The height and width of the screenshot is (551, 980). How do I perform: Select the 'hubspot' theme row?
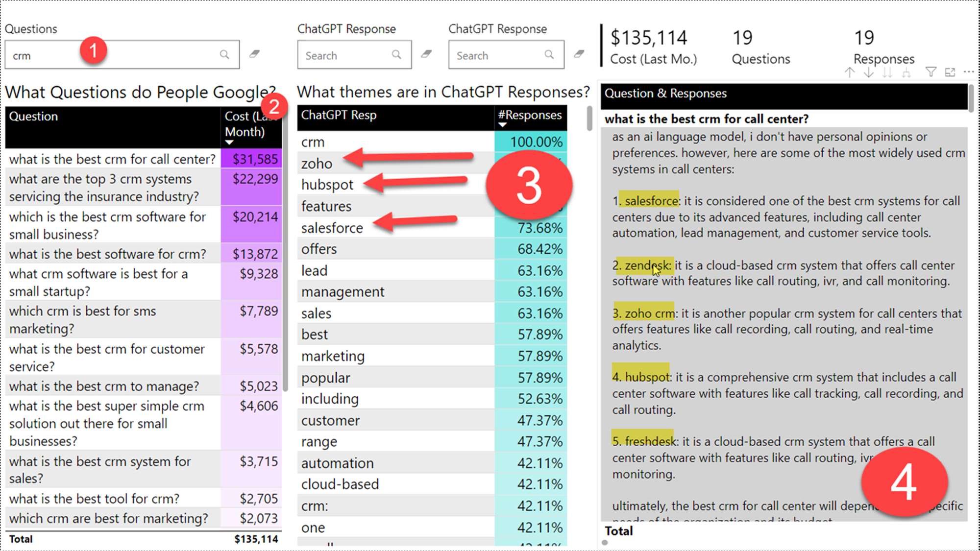327,185
